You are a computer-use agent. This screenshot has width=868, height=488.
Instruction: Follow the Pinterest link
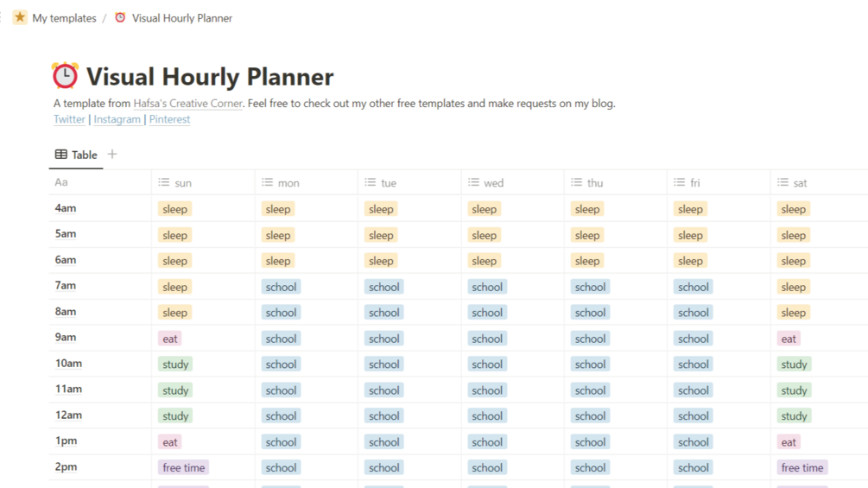pyautogui.click(x=169, y=119)
